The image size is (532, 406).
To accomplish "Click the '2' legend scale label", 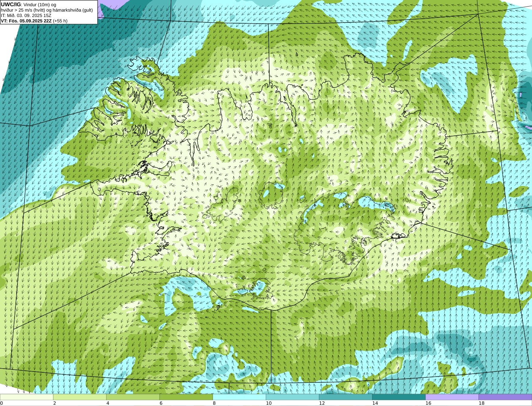I will coord(54,403).
